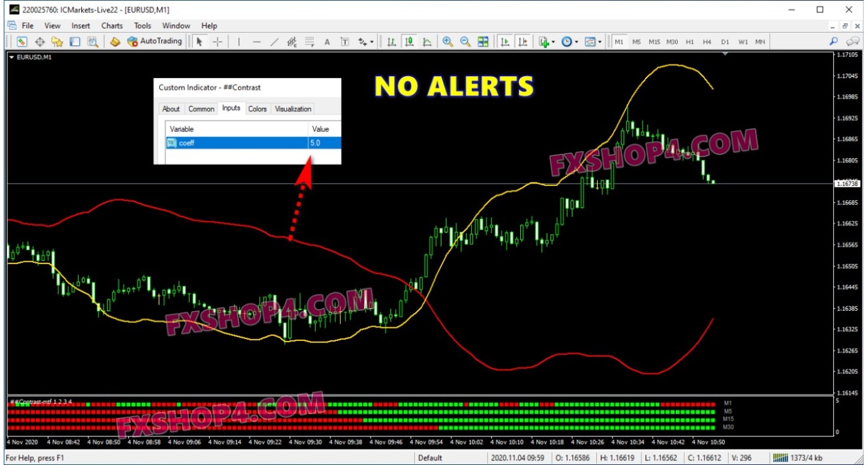This screenshot has width=868, height=465.
Task: Open the Insert menu
Action: (x=81, y=25)
